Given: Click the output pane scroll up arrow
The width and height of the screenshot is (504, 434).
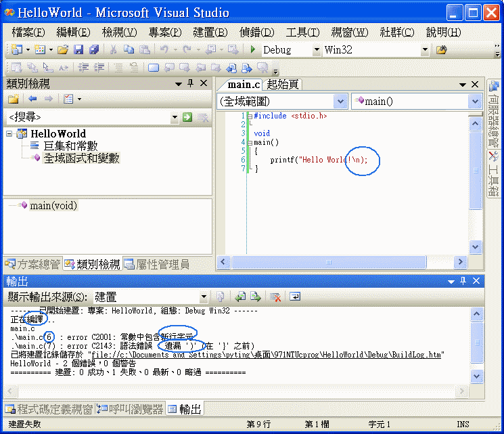Looking at the screenshot, I should point(477,314).
